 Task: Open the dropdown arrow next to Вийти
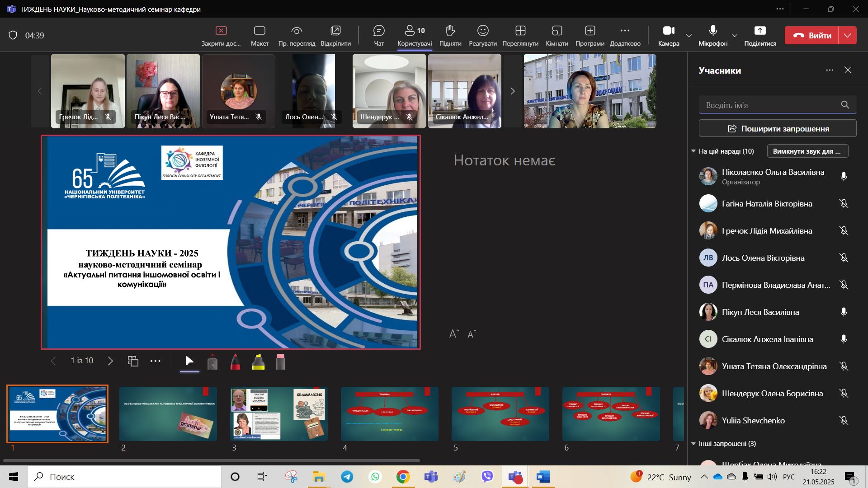(848, 35)
